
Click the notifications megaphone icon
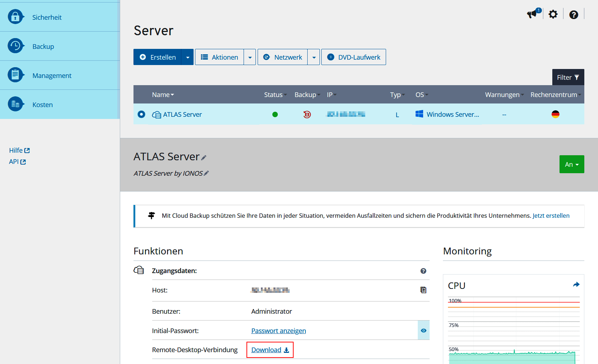coord(532,14)
